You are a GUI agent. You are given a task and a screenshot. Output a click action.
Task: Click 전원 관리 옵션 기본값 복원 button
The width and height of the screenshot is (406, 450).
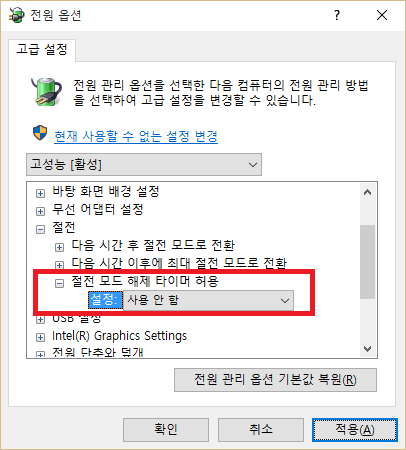pos(275,380)
